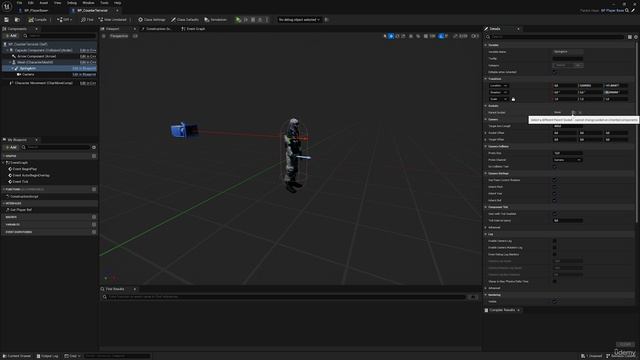The width and height of the screenshot is (640, 360).
Task: Activate the translate gizmo icon in viewport
Action: pyautogui.click(x=391, y=36)
